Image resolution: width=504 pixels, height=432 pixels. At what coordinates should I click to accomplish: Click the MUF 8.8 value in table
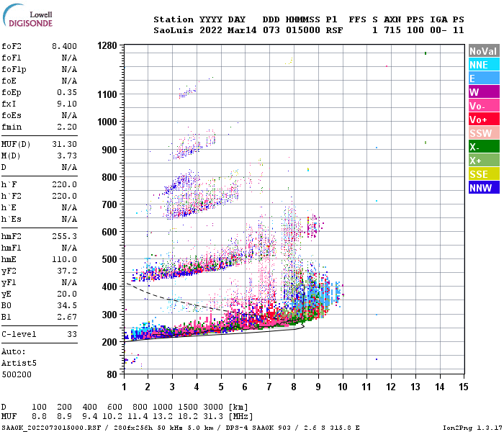(x=39, y=416)
